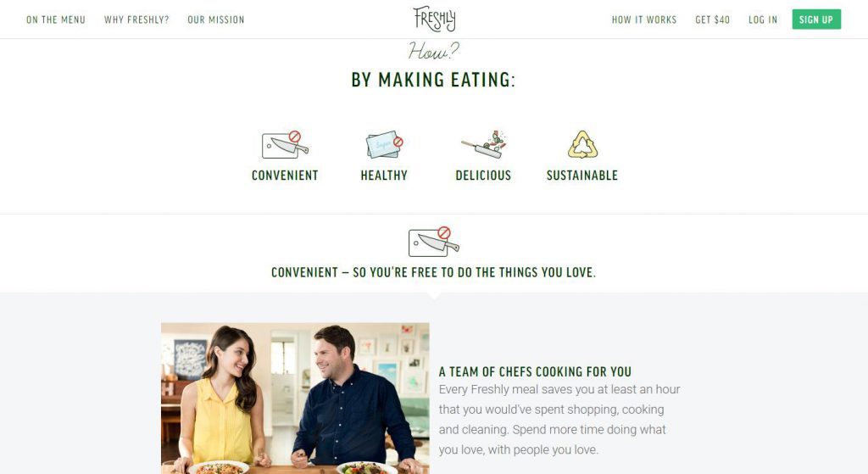Screen dimensions: 868x474
Task: Click the 'A Team of Chefs Cooking for You' heading
Action: [x=536, y=371]
